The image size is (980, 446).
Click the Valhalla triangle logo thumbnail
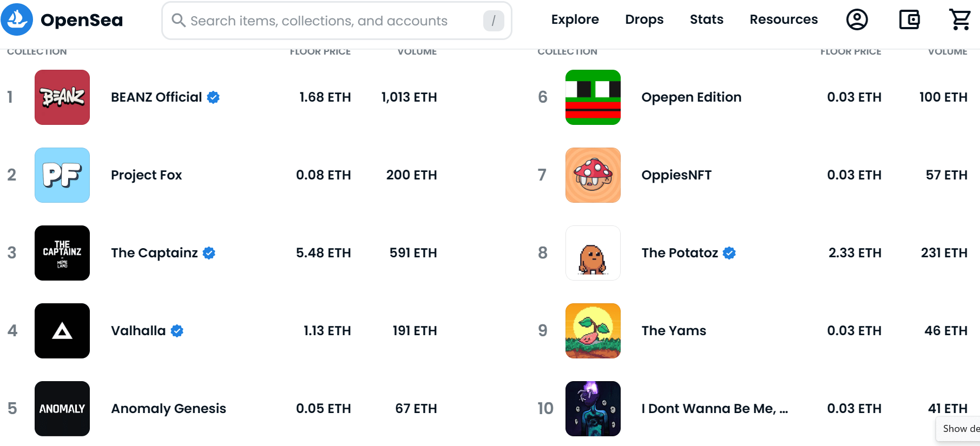pos(62,331)
